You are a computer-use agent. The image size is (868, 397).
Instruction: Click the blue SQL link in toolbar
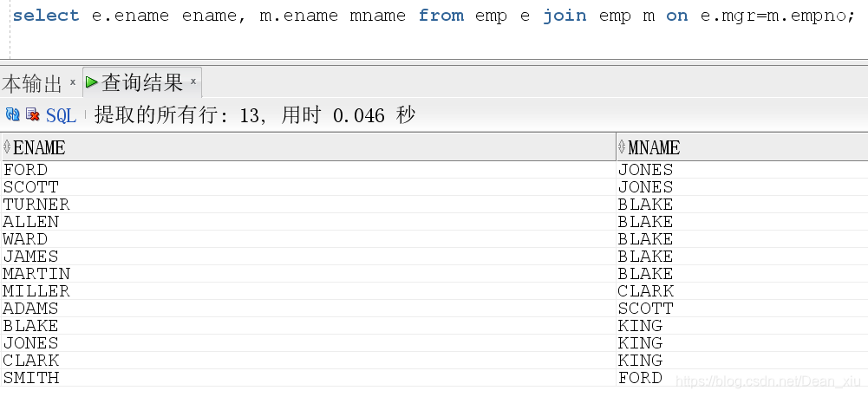click(61, 115)
